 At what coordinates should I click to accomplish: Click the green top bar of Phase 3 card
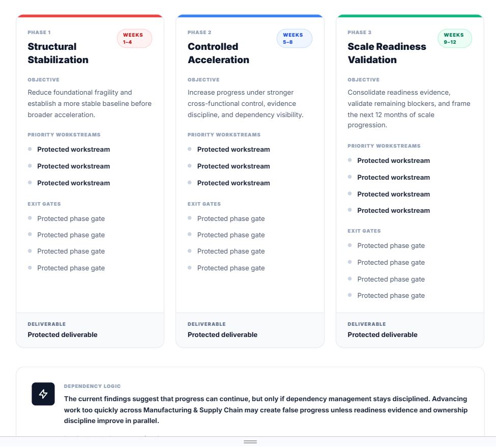click(x=410, y=16)
